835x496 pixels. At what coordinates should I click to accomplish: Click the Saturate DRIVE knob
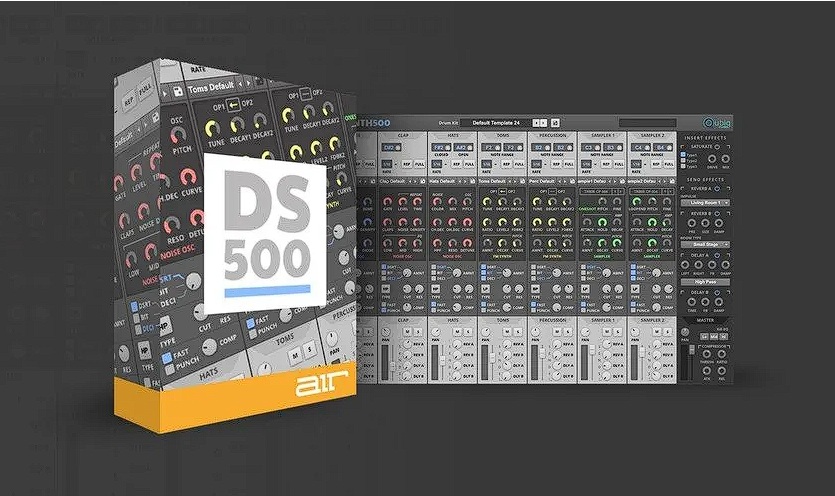[x=712, y=159]
